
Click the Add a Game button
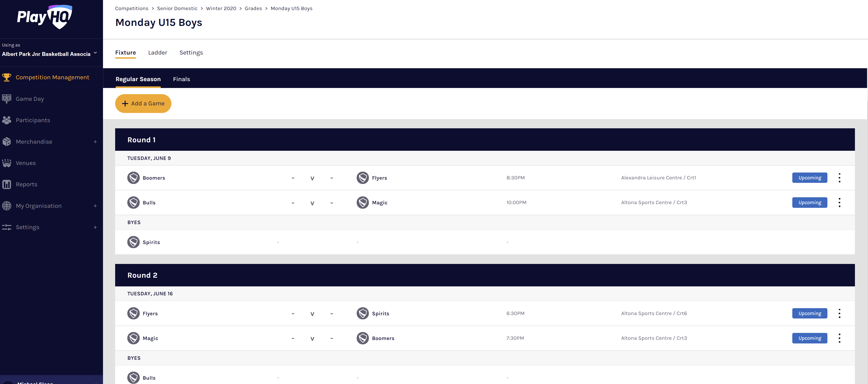tap(143, 104)
